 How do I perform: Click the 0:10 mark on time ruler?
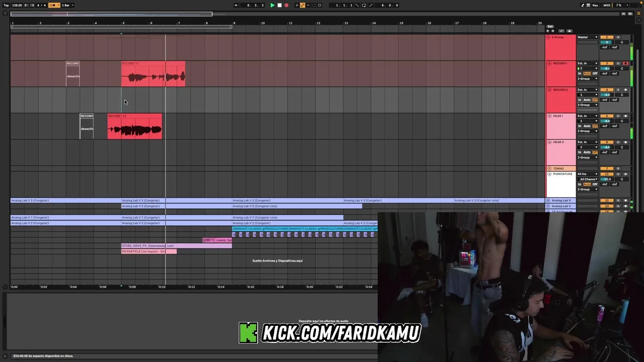point(162,287)
